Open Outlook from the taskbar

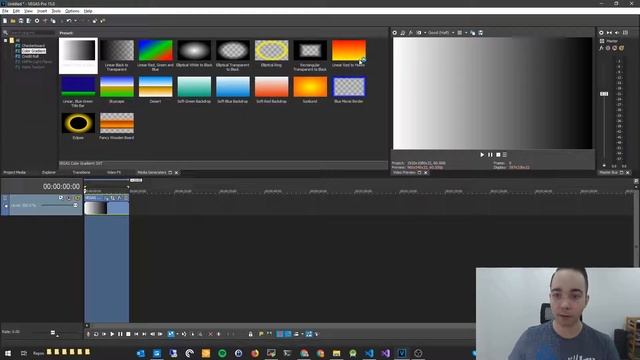(x=141, y=353)
